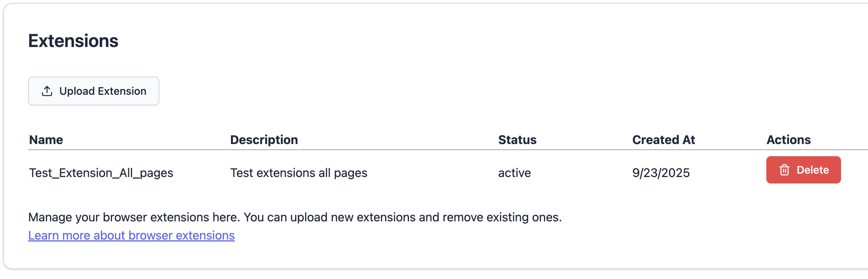Click the Actions column header
The width and height of the screenshot is (868, 279).
point(788,140)
